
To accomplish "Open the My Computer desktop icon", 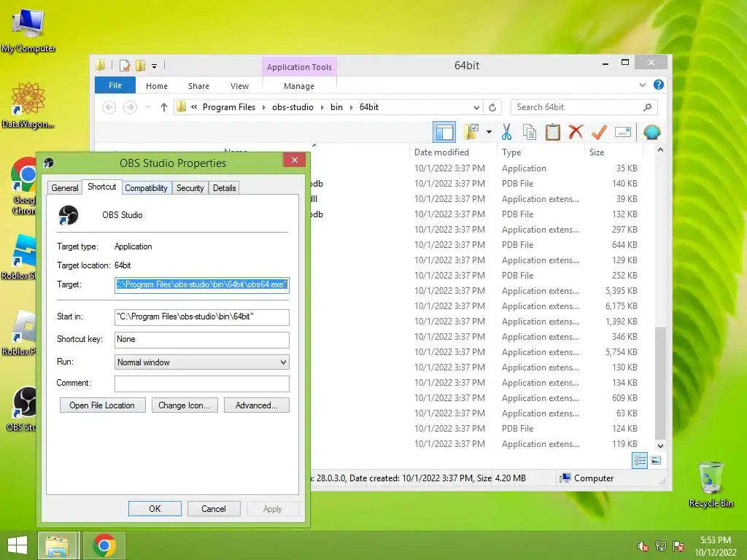I will point(28,31).
